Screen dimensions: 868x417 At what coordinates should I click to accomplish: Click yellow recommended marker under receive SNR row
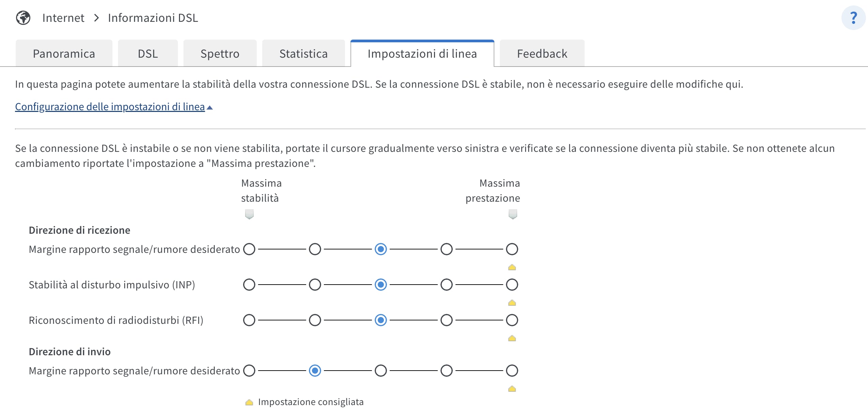click(x=512, y=267)
